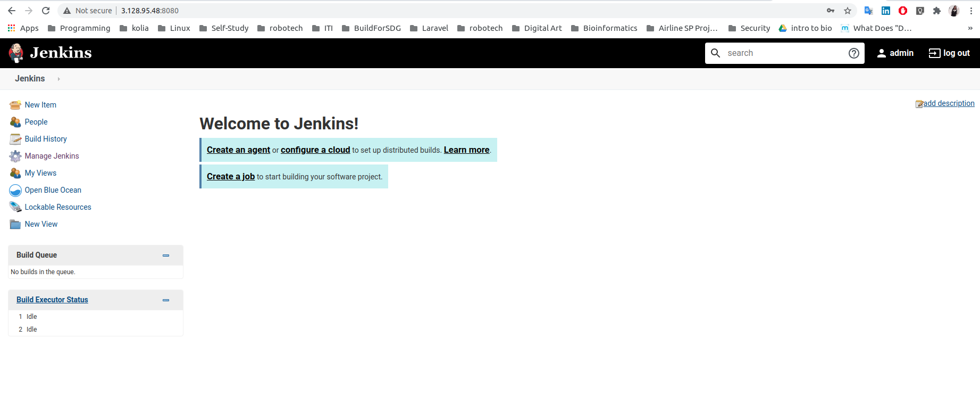This screenshot has height=420, width=980.
Task: Open the People link
Action: point(36,122)
